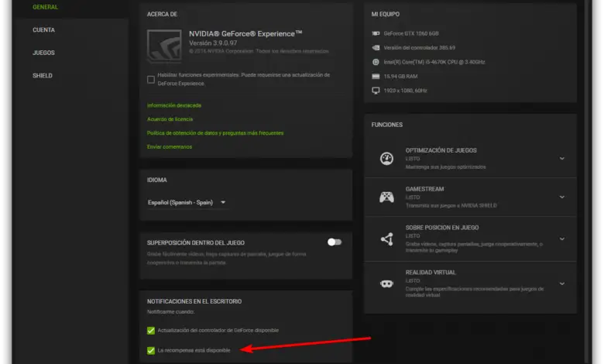This screenshot has width=604, height=364.
Task: Click the REALIDAD VIRTUAL title
Action: pyautogui.click(x=431, y=273)
